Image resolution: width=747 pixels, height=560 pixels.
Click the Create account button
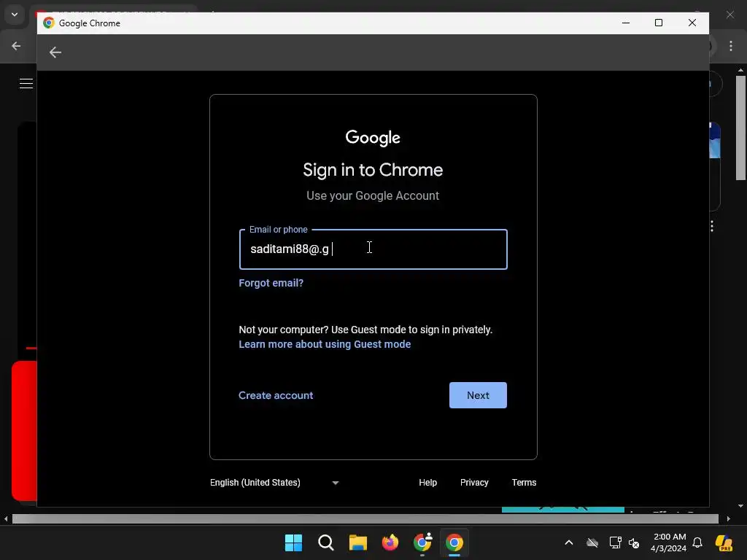tap(276, 395)
